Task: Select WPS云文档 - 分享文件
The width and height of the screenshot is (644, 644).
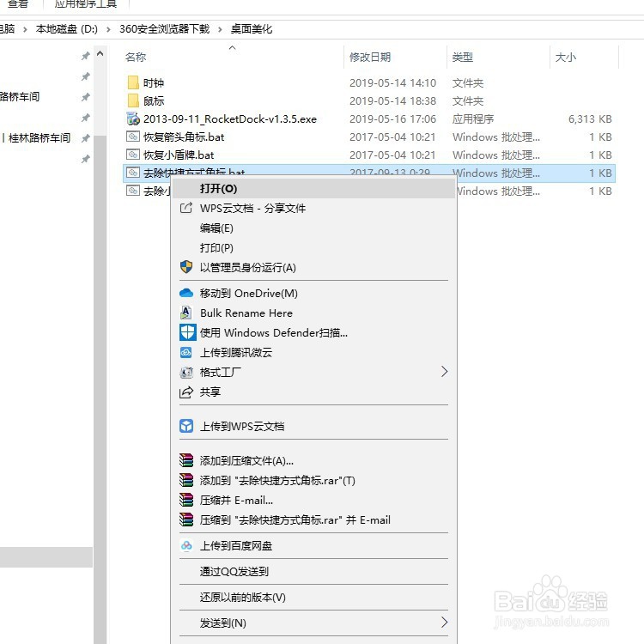Action: (x=313, y=209)
